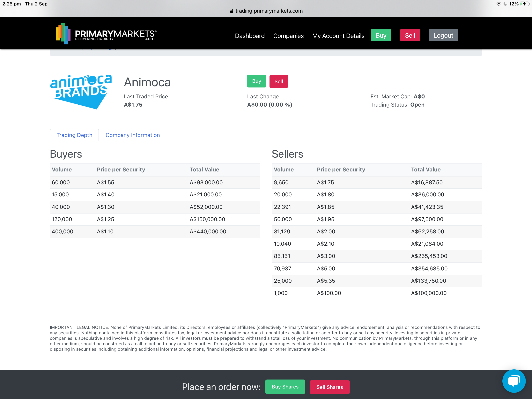Tap the battery charging indicator
The width and height of the screenshot is (532, 399).
click(525, 4)
